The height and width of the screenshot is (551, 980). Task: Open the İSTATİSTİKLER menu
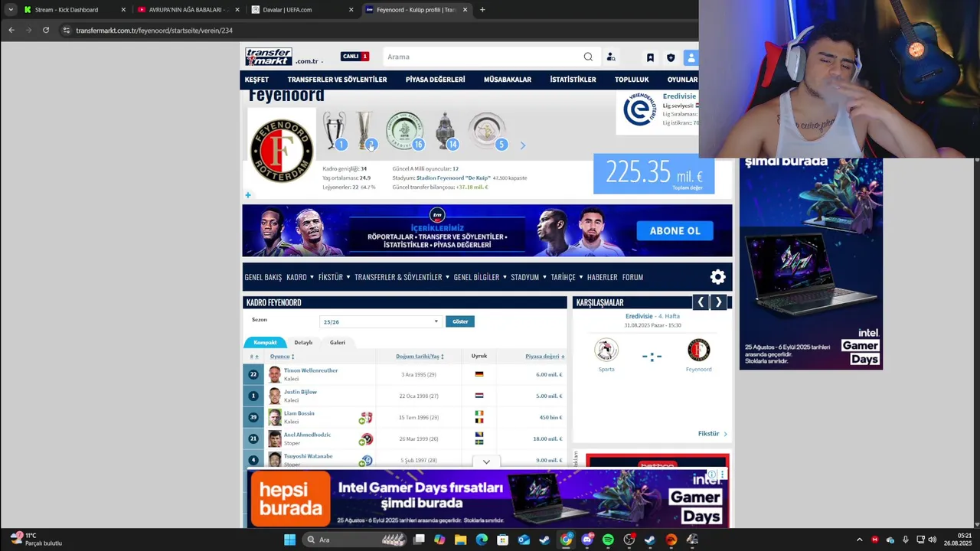(x=573, y=80)
